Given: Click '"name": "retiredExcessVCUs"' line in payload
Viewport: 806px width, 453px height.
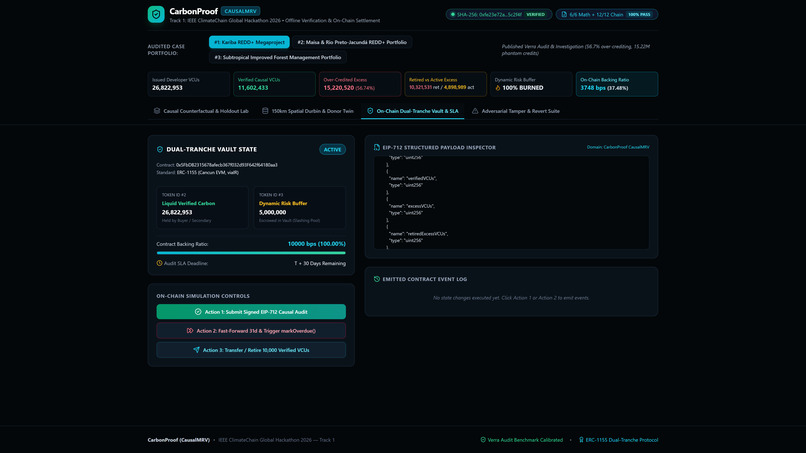Looking at the screenshot, I should [418, 233].
